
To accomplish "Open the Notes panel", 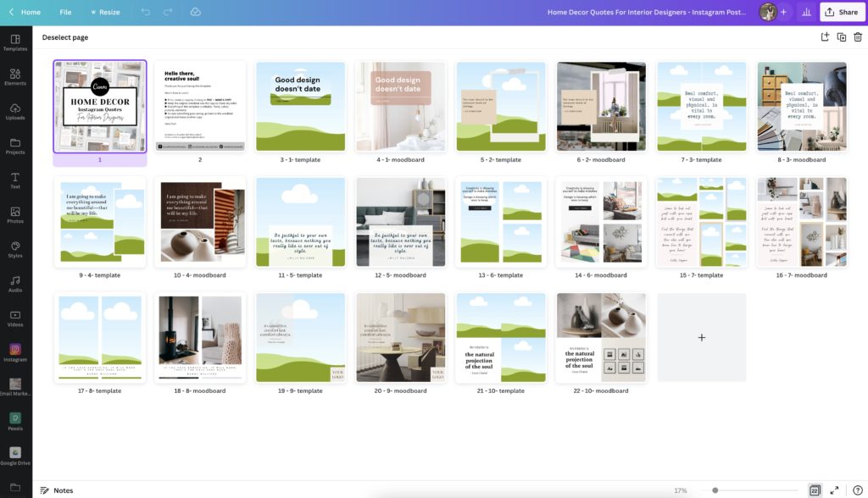I will (57, 490).
